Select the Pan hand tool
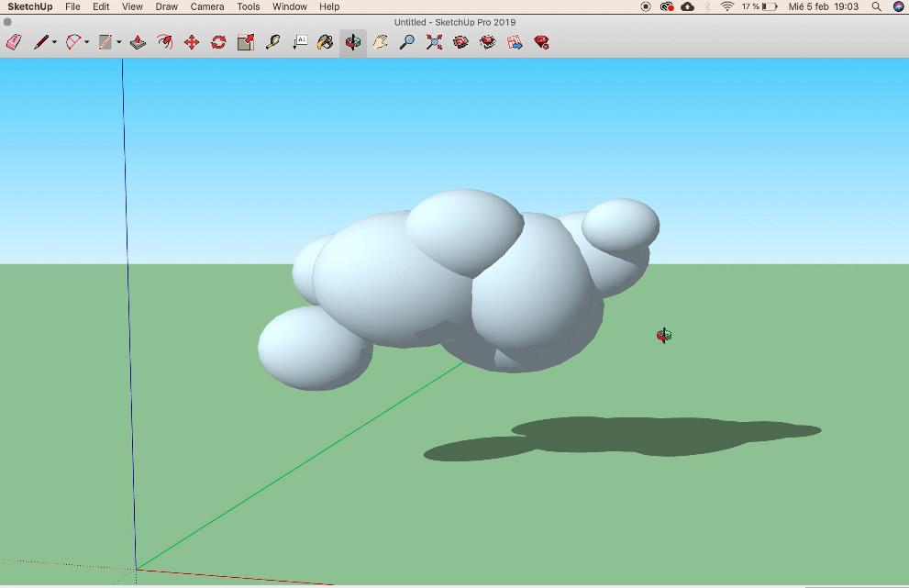Viewport: 909px width, 588px height. click(381, 42)
